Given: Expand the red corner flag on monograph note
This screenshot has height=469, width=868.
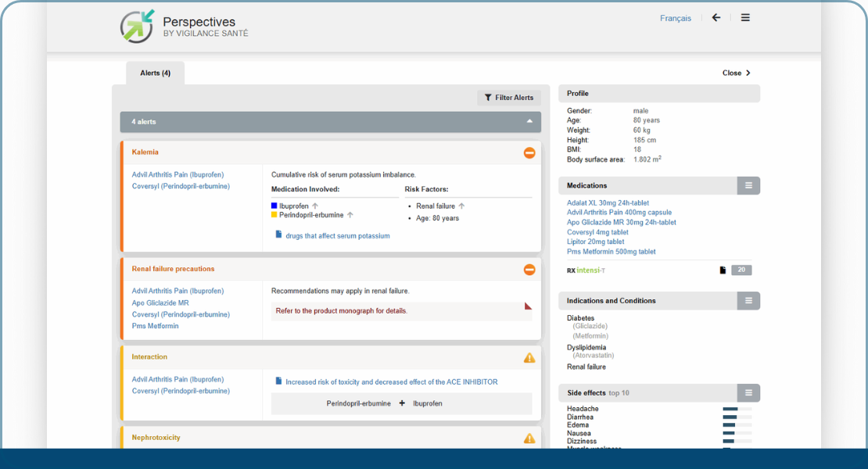Looking at the screenshot, I should coord(528,306).
